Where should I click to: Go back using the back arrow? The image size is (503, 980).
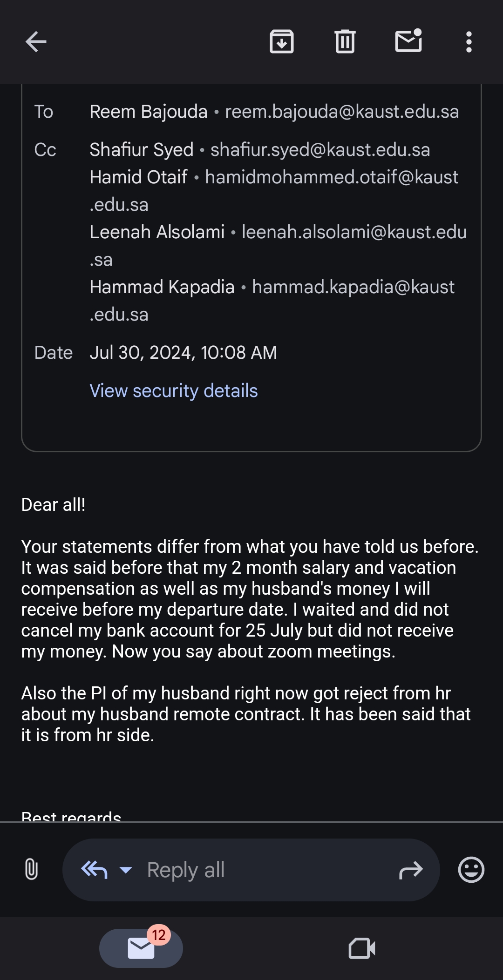(36, 42)
